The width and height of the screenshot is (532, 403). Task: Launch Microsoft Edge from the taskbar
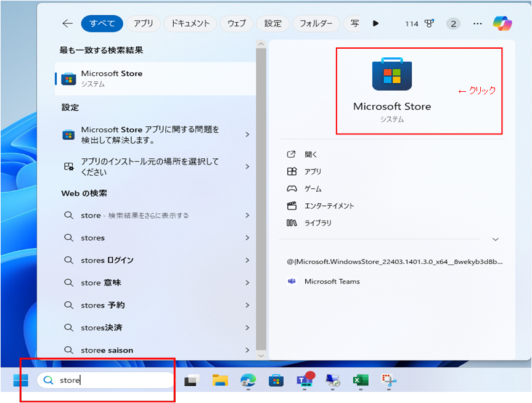pos(248,380)
